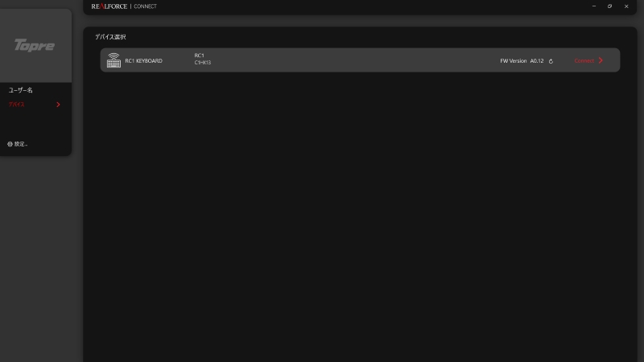Click the A0.12 firmware value
Viewport: 644px width, 362px height.
coord(537,61)
